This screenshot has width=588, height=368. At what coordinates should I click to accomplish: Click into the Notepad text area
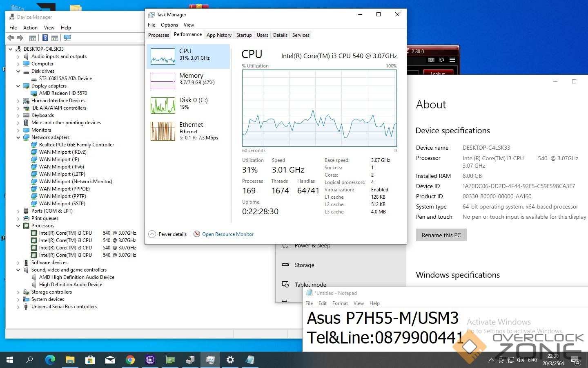[x=445, y=329]
